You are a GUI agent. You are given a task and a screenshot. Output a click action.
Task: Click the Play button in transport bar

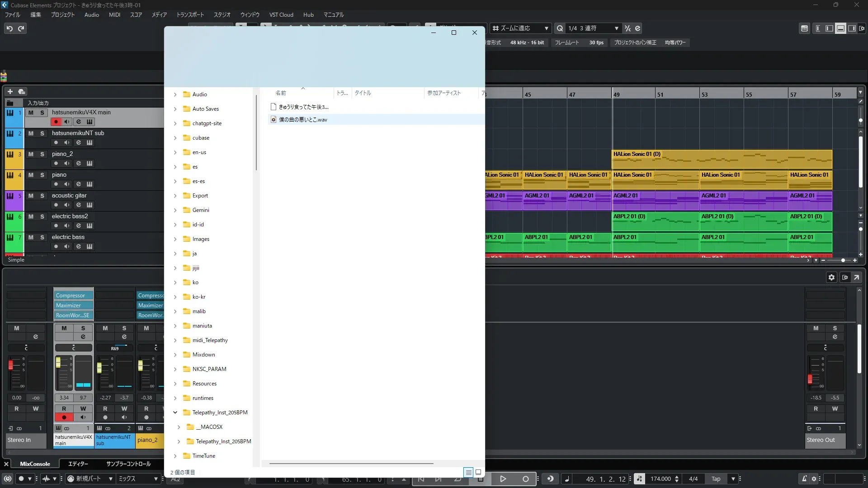(x=503, y=479)
